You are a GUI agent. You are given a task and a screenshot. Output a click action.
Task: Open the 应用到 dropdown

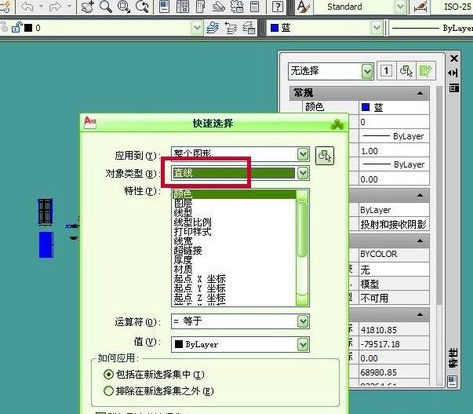click(303, 154)
